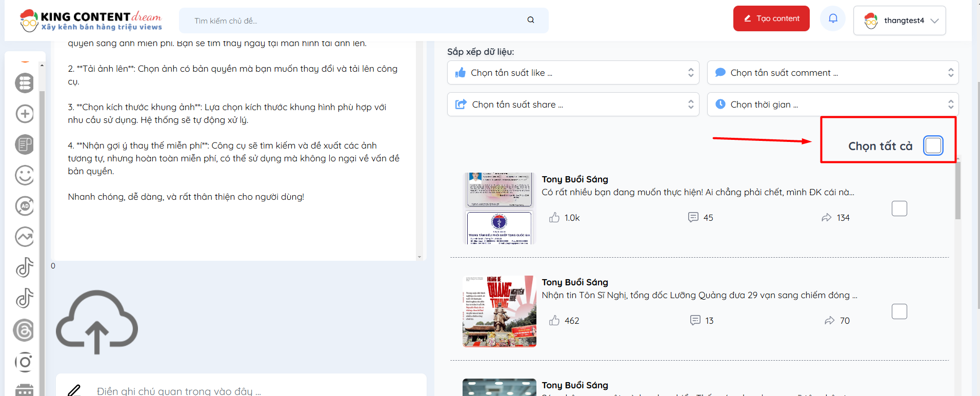Click the plus circle sidebar icon
980x396 pixels.
coord(25,114)
